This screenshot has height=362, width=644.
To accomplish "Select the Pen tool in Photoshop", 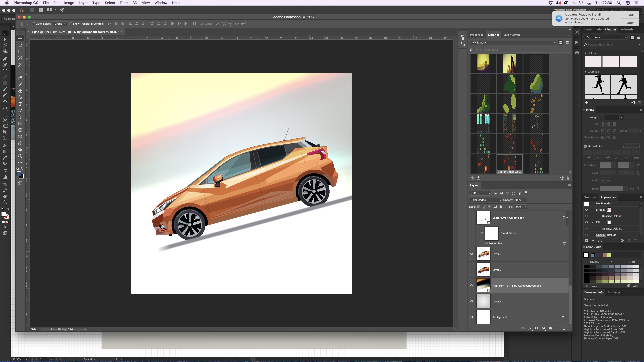I will pyautogui.click(x=20, y=110).
